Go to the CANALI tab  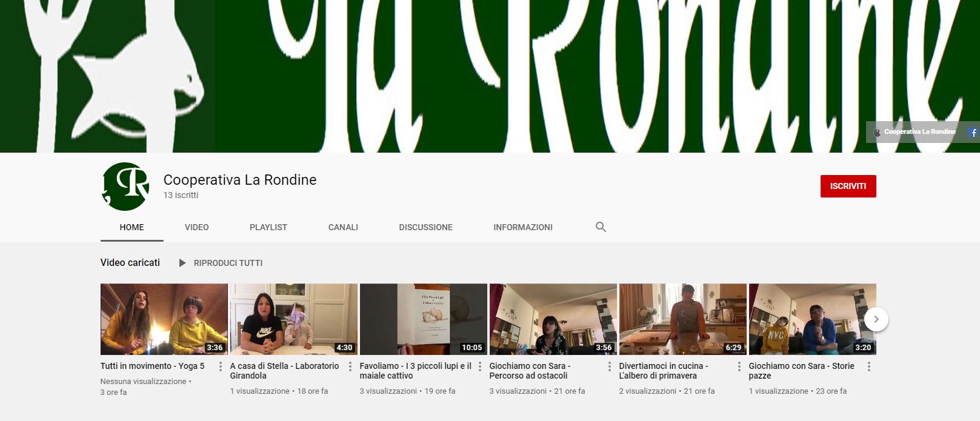[343, 227]
